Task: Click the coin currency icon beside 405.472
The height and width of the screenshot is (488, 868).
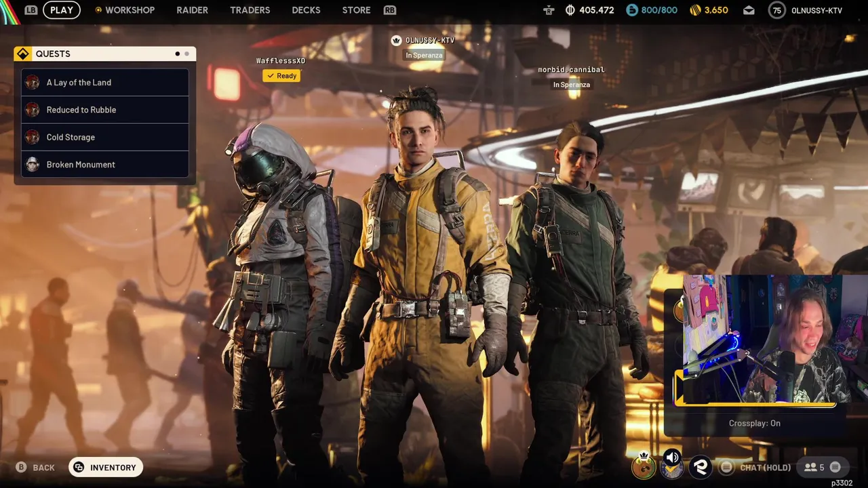Action: (x=570, y=10)
